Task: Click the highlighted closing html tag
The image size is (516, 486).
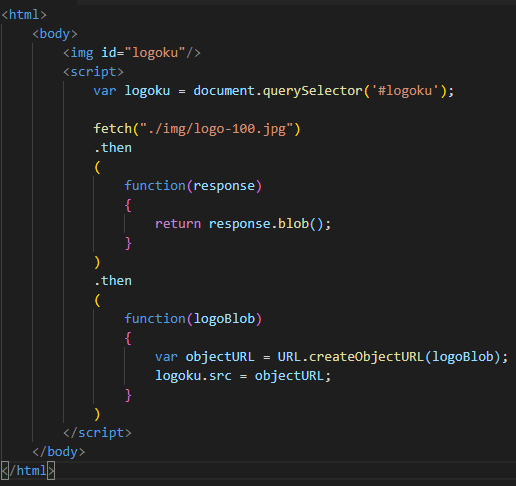Action: [x=28, y=471]
